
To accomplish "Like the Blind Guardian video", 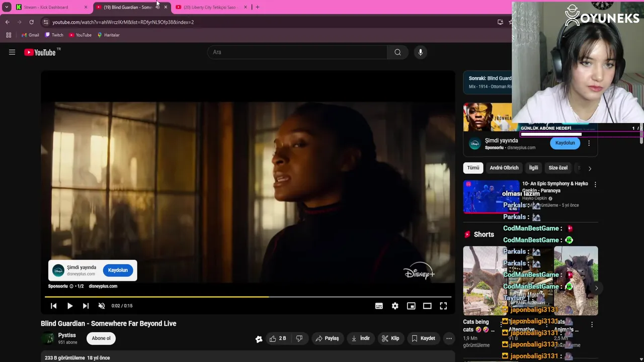I will (x=278, y=338).
